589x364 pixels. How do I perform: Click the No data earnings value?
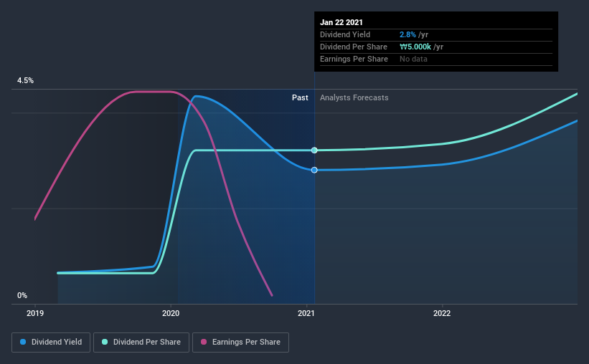coord(413,59)
